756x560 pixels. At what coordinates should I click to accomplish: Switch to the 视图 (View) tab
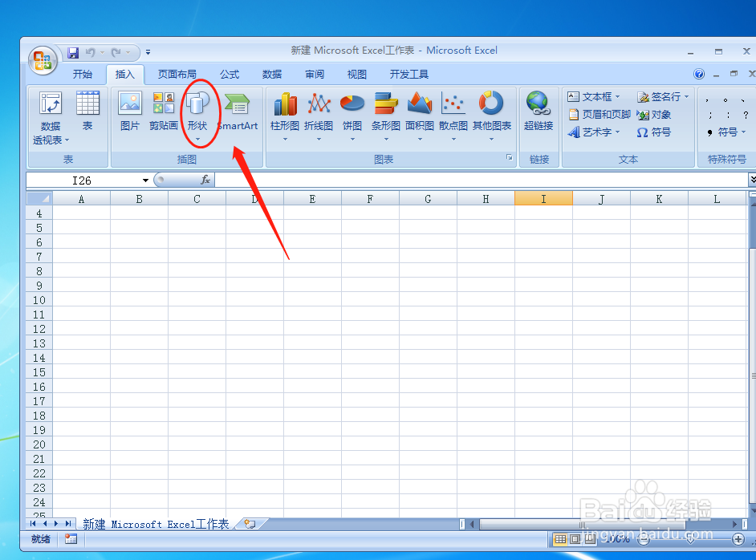click(357, 75)
